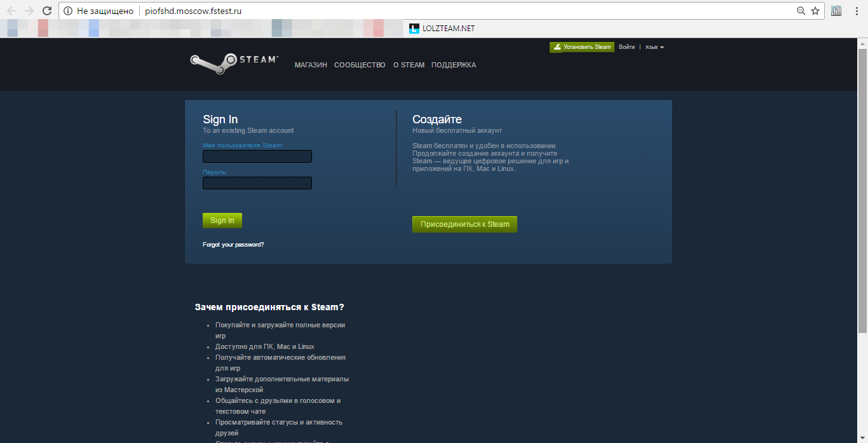Viewport: 868px width, 443px height.
Task: Click Присоединиться к Steam button
Action: 465,224
